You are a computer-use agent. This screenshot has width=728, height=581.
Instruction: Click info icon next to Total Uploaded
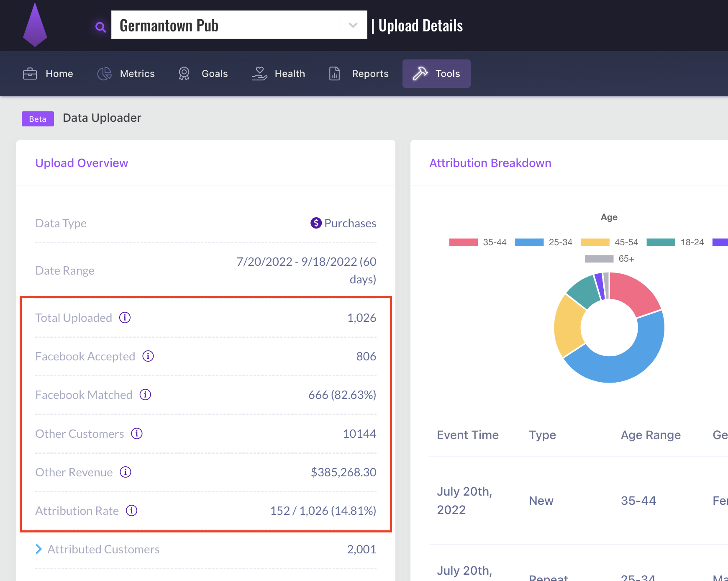coord(125,318)
